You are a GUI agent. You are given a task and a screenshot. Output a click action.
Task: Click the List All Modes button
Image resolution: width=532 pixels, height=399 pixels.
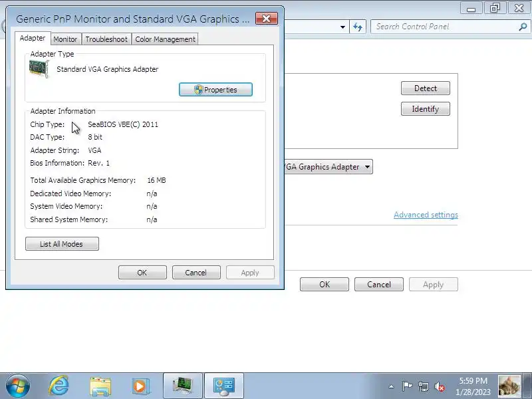click(x=62, y=244)
